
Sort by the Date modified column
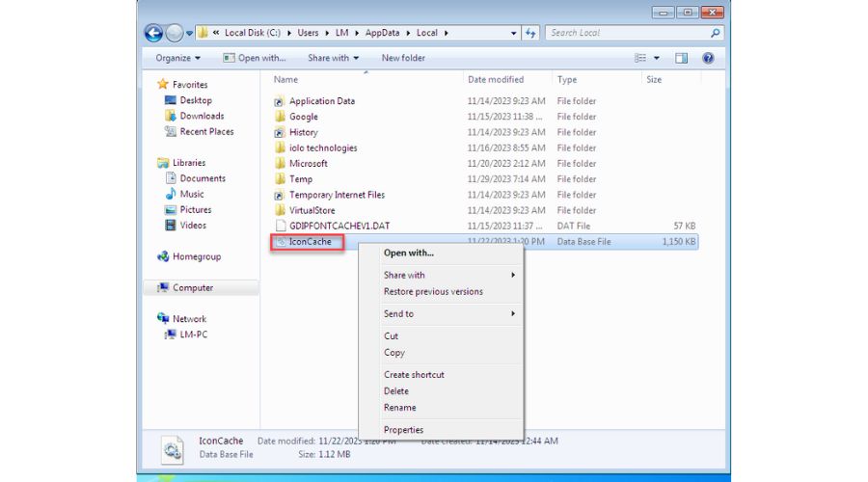(x=496, y=80)
